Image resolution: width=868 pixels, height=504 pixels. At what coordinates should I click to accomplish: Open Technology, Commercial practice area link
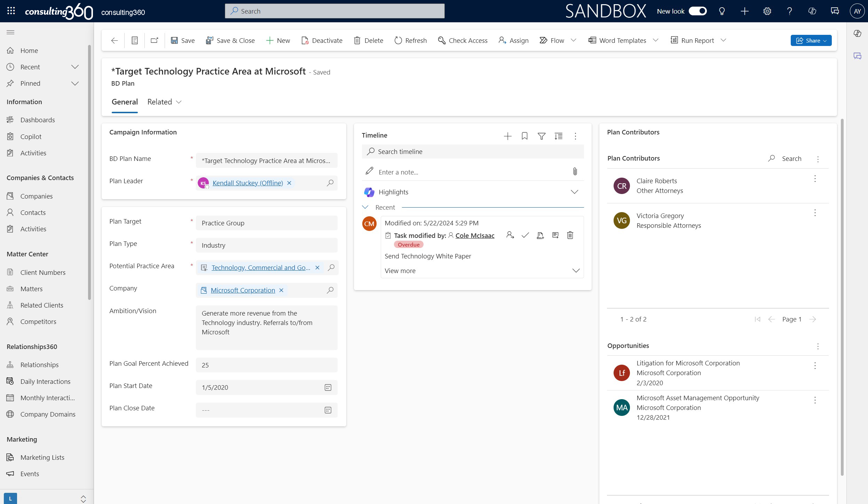[261, 267]
